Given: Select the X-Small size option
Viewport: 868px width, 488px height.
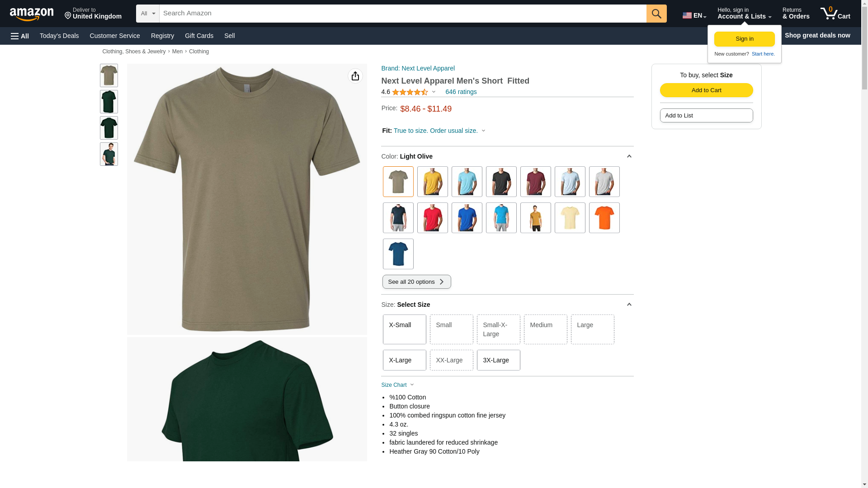Looking at the screenshot, I should [404, 329].
